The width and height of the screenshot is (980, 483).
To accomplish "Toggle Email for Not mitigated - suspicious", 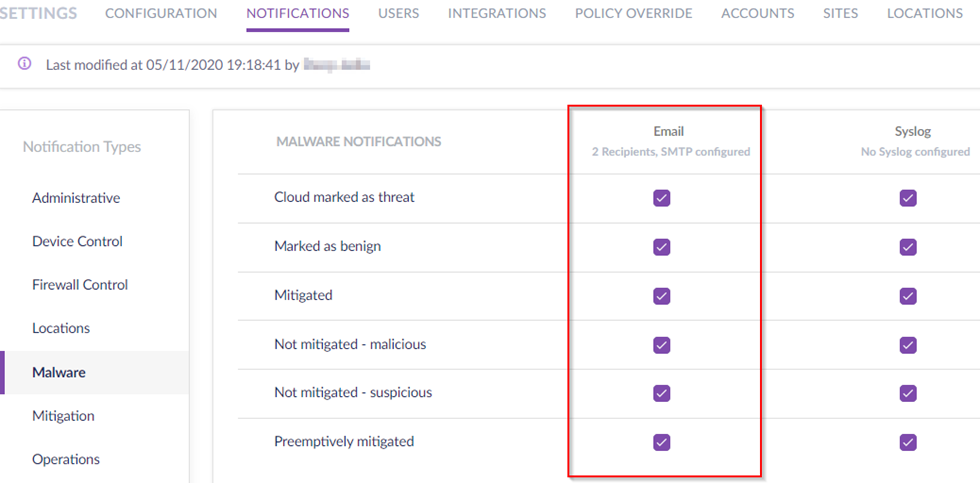I will click(661, 393).
